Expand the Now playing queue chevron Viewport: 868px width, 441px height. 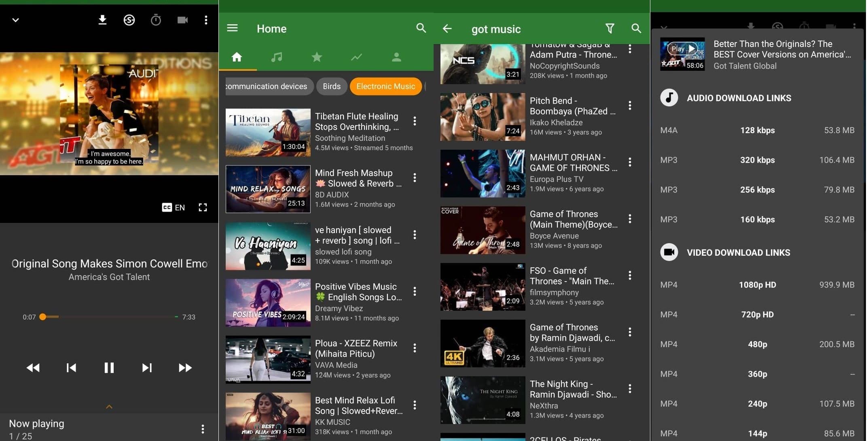click(x=109, y=407)
